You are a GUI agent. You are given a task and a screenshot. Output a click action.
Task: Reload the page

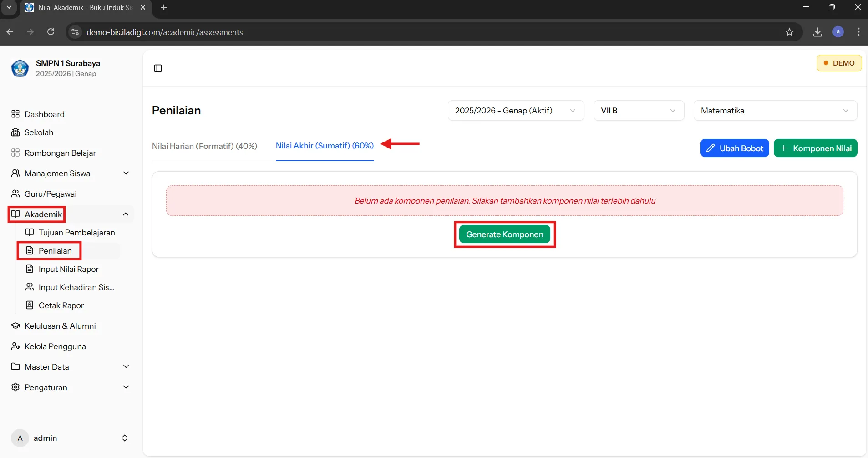[51, 32]
